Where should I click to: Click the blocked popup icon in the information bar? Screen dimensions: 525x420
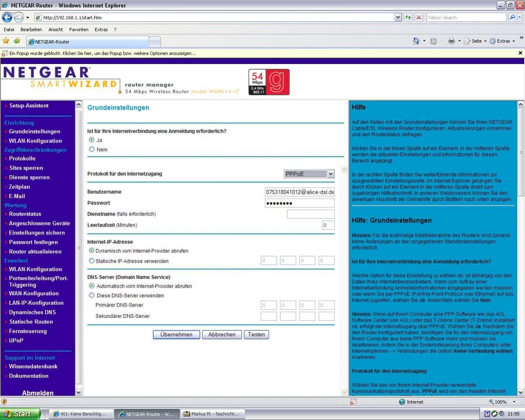point(5,53)
